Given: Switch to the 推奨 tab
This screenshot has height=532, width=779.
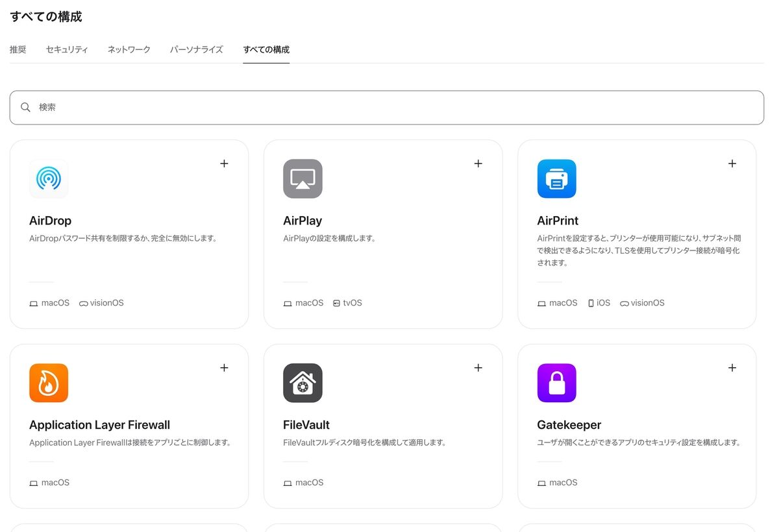Looking at the screenshot, I should pyautogui.click(x=18, y=49).
